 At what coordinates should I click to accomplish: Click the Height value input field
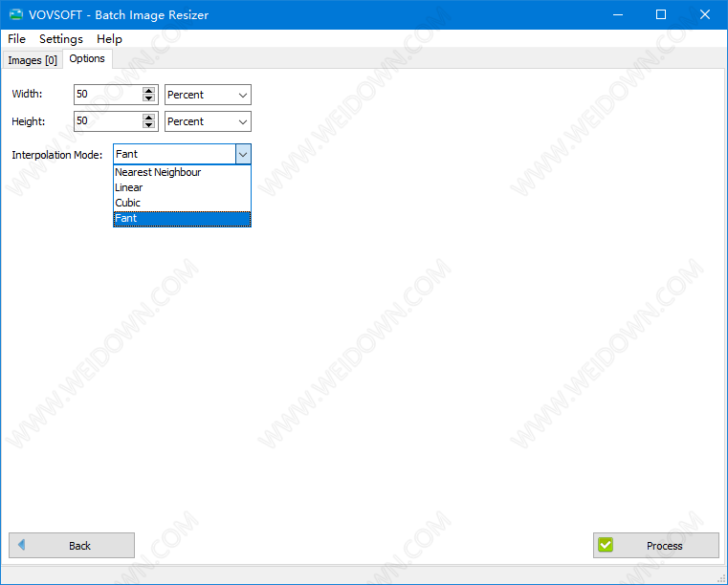coord(108,121)
